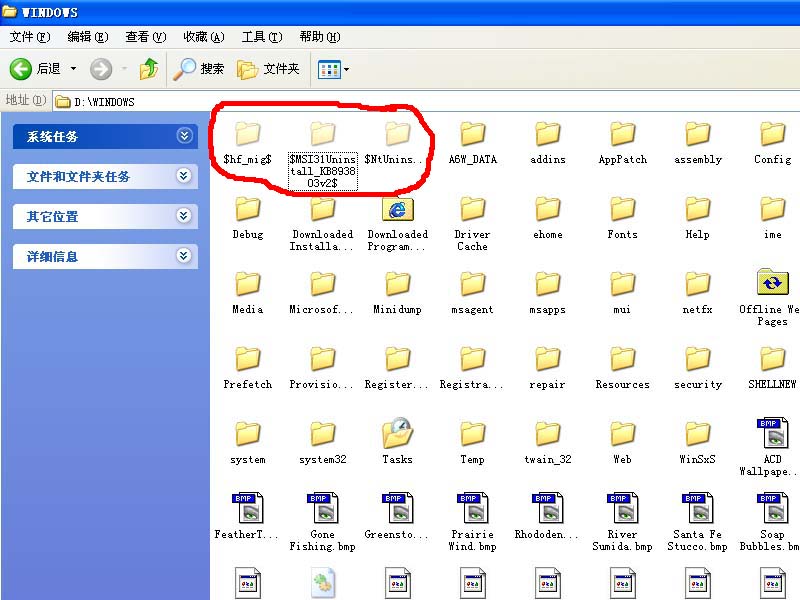Click the address bar showing D:\WINDOWS

427,102
